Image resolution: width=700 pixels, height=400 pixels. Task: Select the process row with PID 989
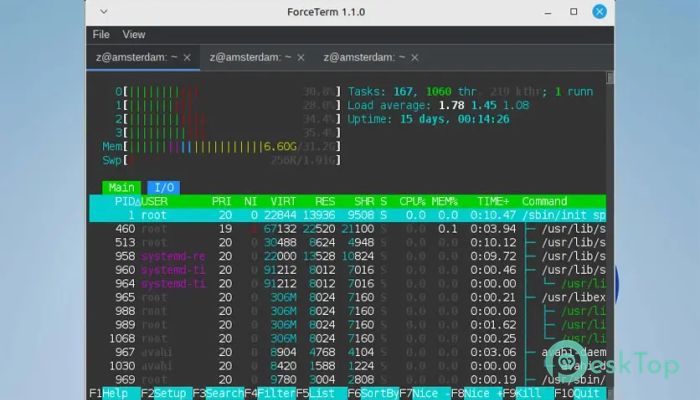(347, 325)
